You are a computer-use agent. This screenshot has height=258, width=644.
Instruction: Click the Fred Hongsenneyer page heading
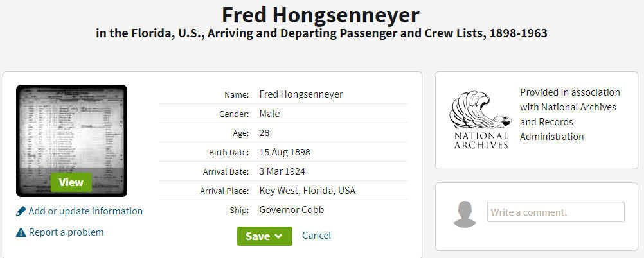[321, 15]
